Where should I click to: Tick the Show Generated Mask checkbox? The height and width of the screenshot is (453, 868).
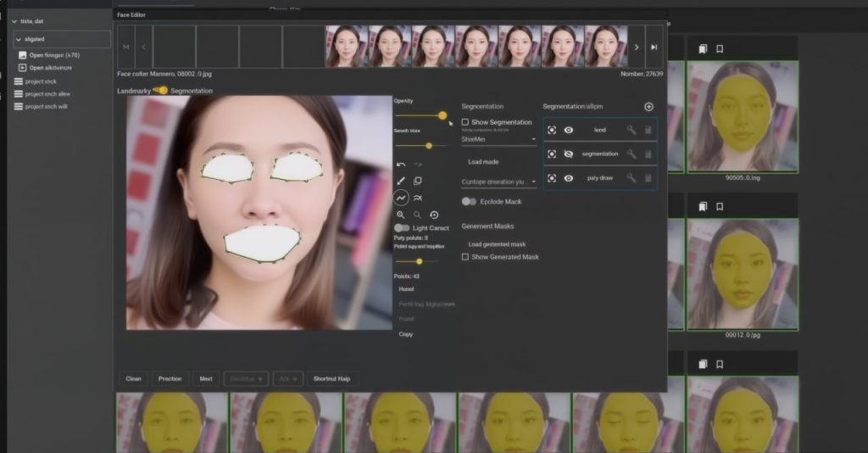coord(465,256)
